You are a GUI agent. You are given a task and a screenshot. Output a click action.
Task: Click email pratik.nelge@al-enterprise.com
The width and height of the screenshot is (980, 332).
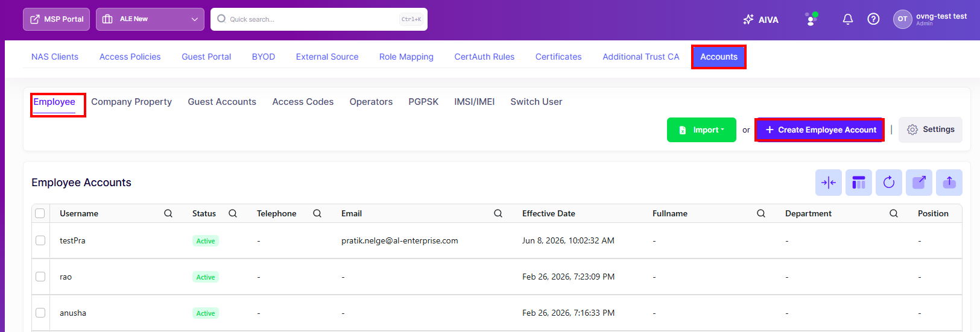point(400,240)
